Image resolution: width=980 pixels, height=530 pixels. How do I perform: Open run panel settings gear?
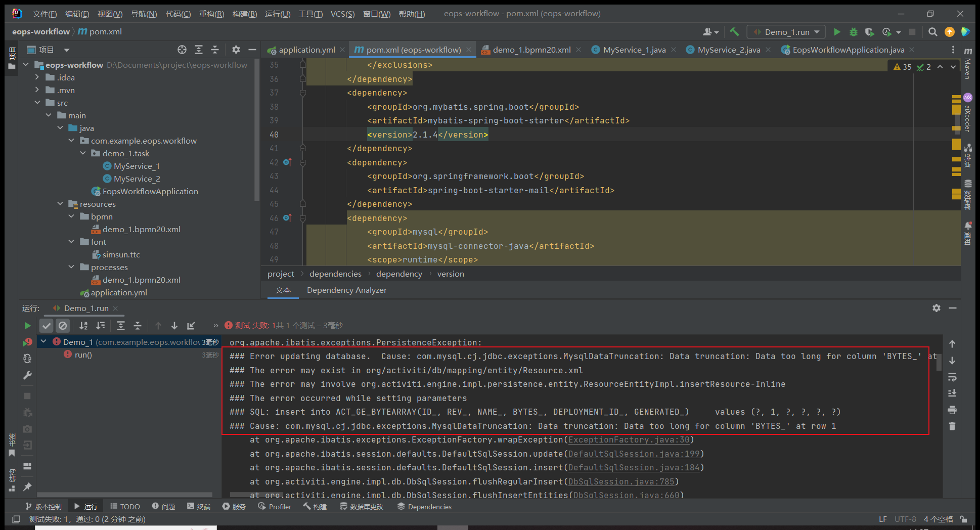point(937,308)
